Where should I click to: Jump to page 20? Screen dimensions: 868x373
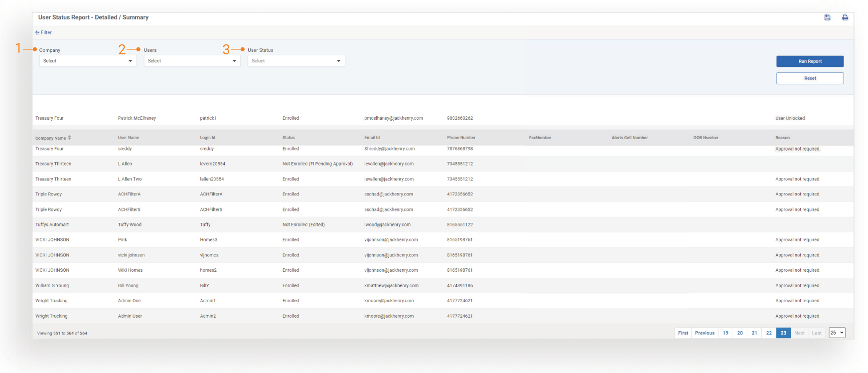pos(740,333)
